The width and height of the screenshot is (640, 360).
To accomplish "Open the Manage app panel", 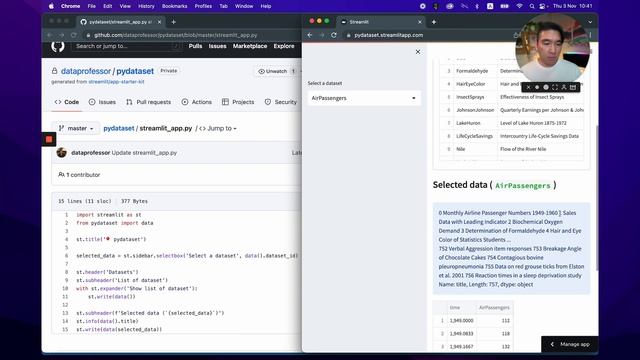I will (570, 344).
